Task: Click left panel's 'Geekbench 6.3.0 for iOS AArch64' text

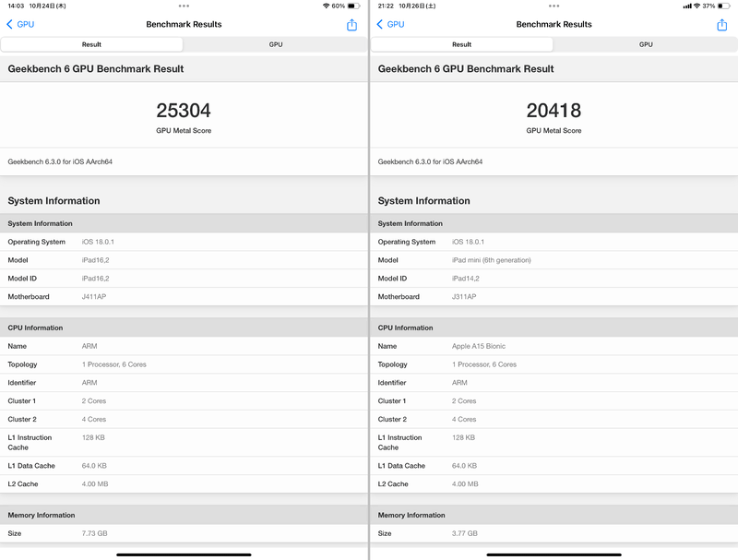Action: (x=60, y=161)
